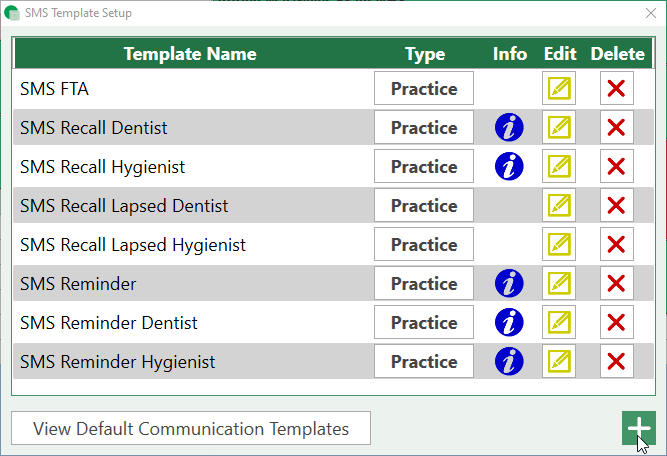Select the SMS FTA template name
Screen dimensions: 667x456
54,89
